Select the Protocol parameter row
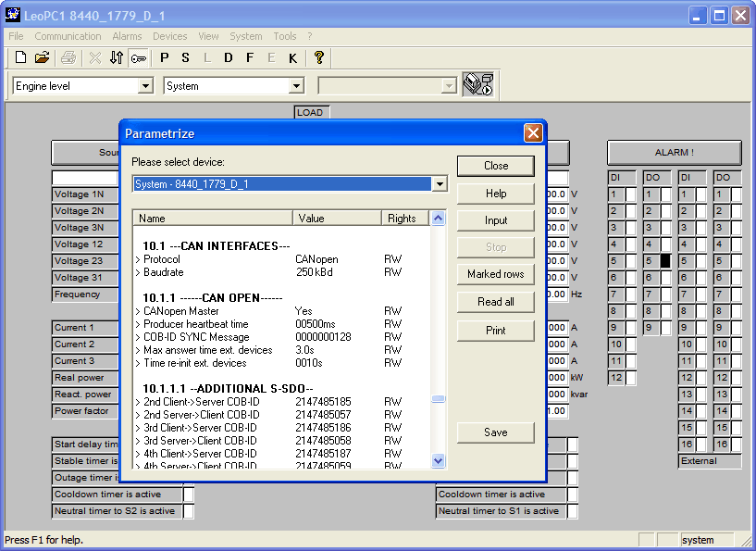Viewport: 756px width, 551px height. pyautogui.click(x=281, y=259)
